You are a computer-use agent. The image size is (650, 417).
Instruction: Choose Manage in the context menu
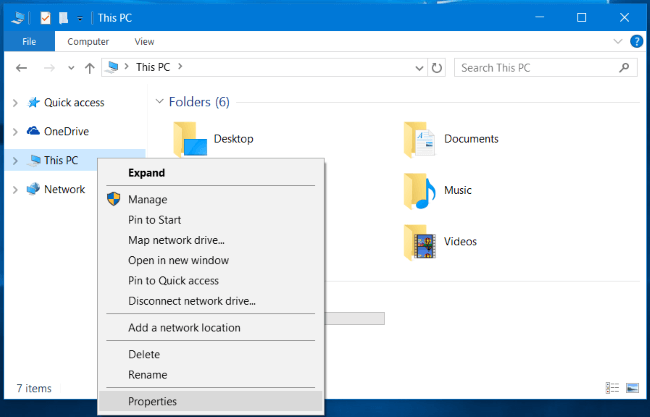[211, 199]
